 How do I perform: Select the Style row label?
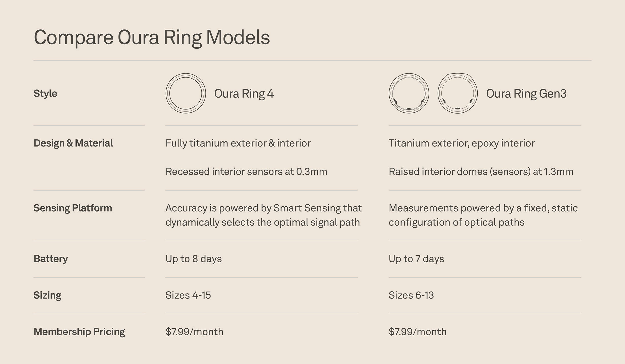pos(45,94)
